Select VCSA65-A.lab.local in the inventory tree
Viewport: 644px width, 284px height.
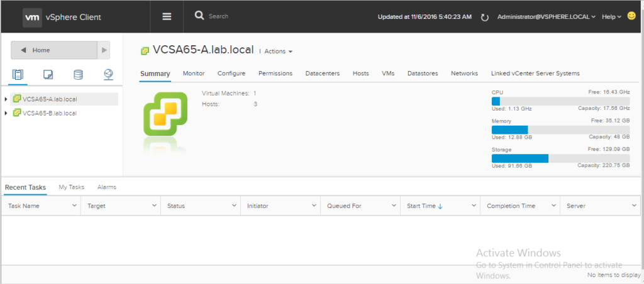(x=50, y=99)
